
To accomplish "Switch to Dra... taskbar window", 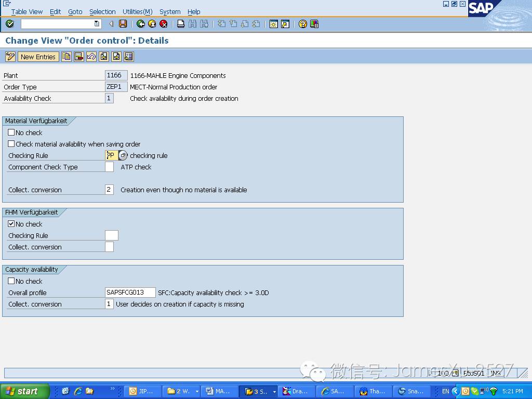I will (296, 391).
